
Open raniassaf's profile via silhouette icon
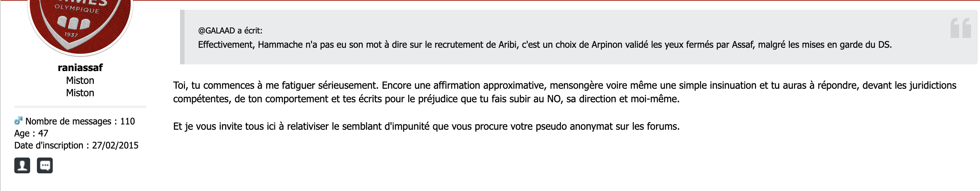pyautogui.click(x=22, y=165)
